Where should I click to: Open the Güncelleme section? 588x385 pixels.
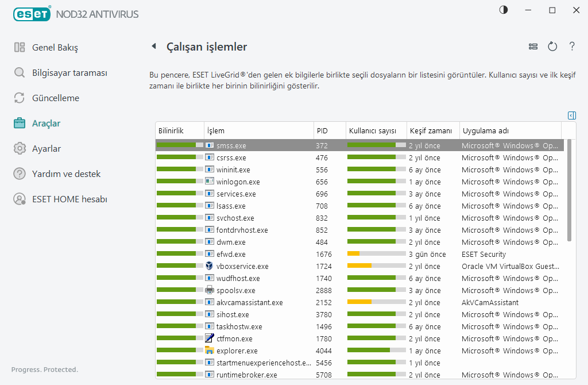[55, 98]
